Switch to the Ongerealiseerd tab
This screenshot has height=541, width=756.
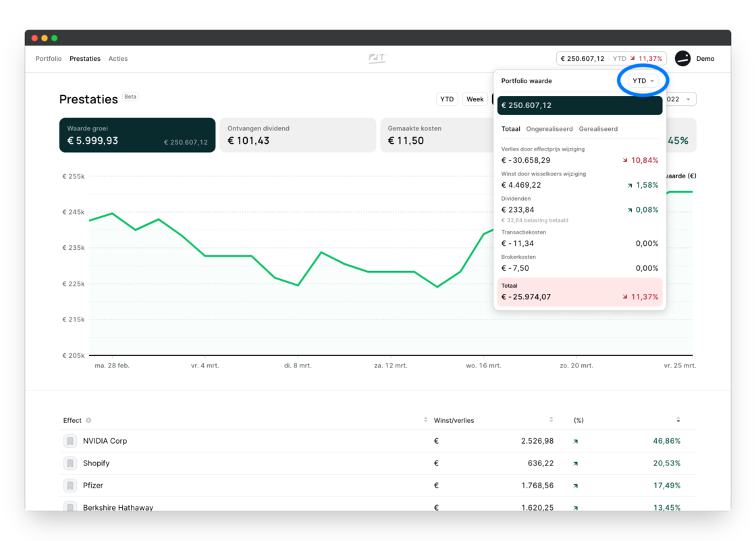pyautogui.click(x=549, y=129)
